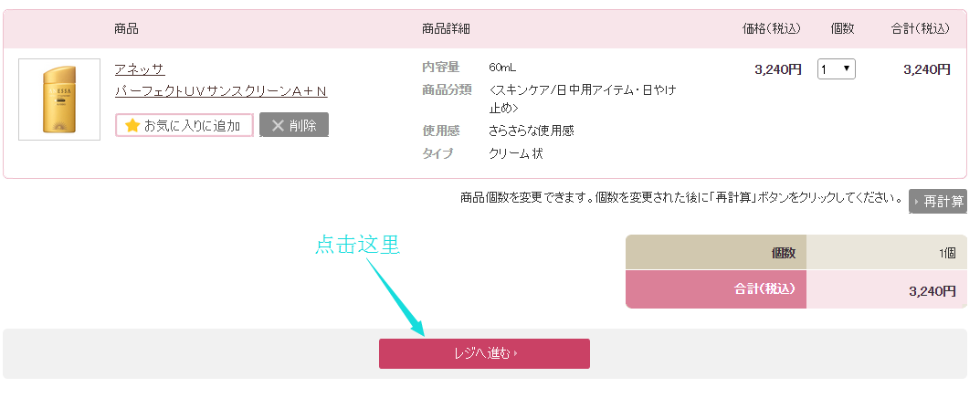
Task: Click the 商品 column header
Action: point(127,29)
